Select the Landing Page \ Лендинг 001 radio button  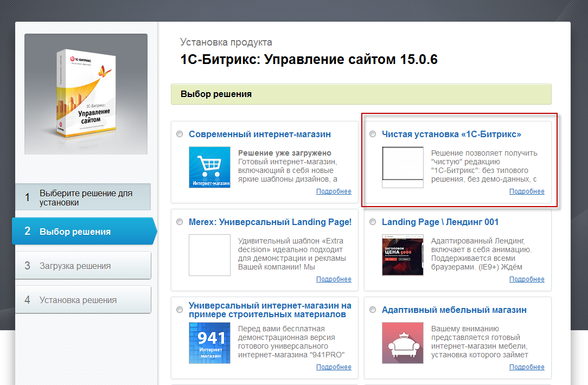373,222
